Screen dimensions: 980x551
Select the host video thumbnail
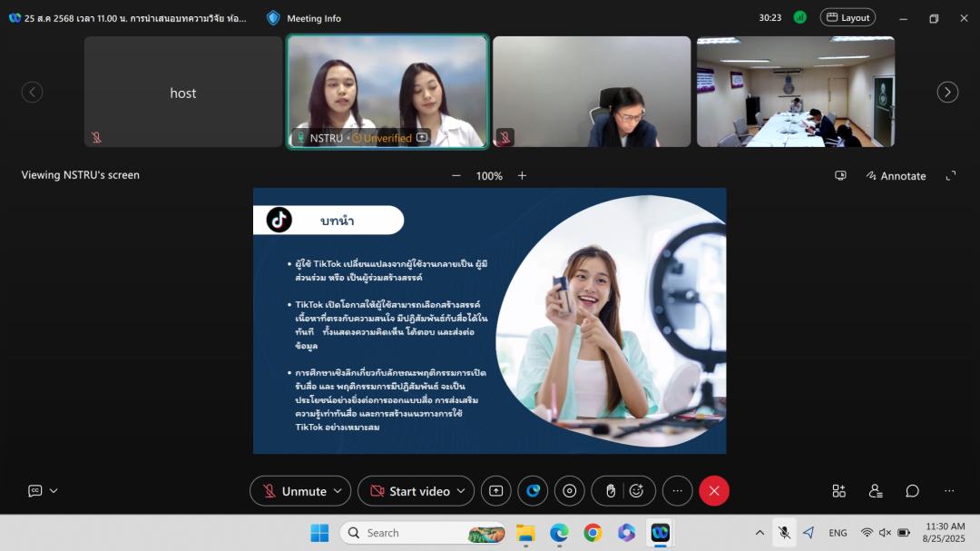click(x=183, y=92)
